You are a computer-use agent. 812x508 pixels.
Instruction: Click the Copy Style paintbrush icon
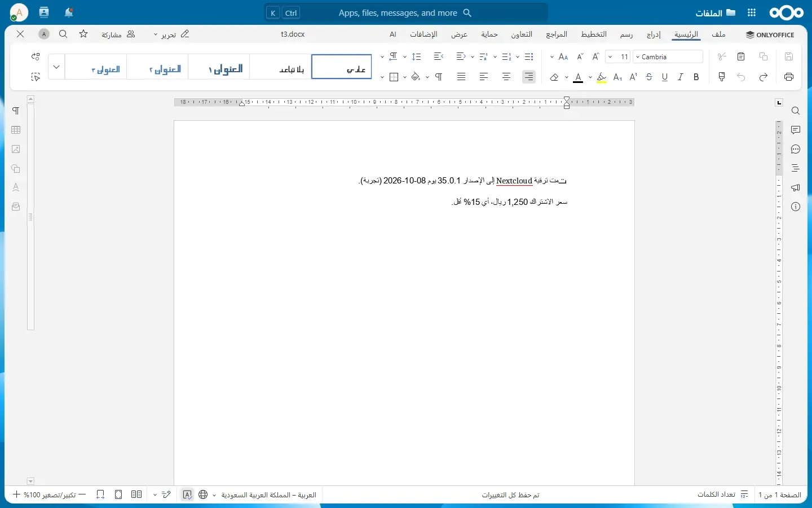[722, 77]
